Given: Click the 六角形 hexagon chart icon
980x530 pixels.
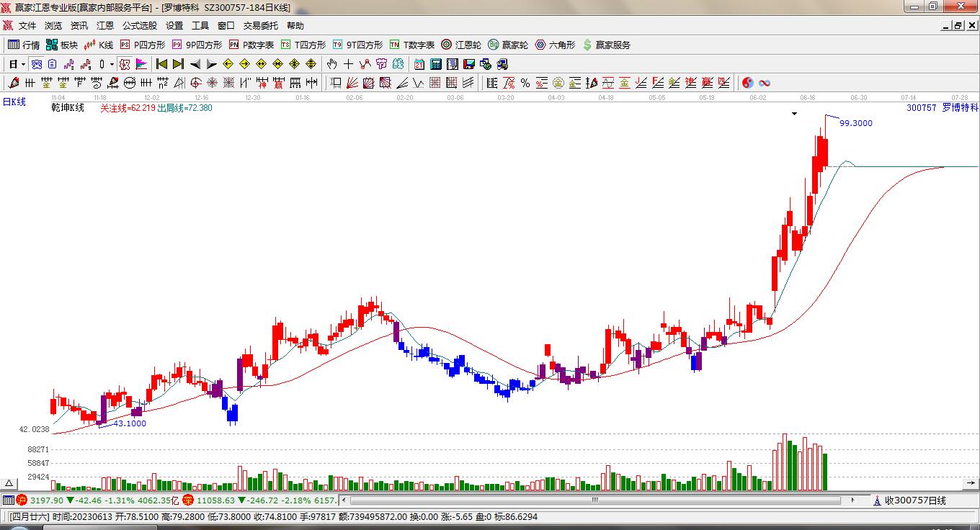Looking at the screenshot, I should [x=555, y=45].
